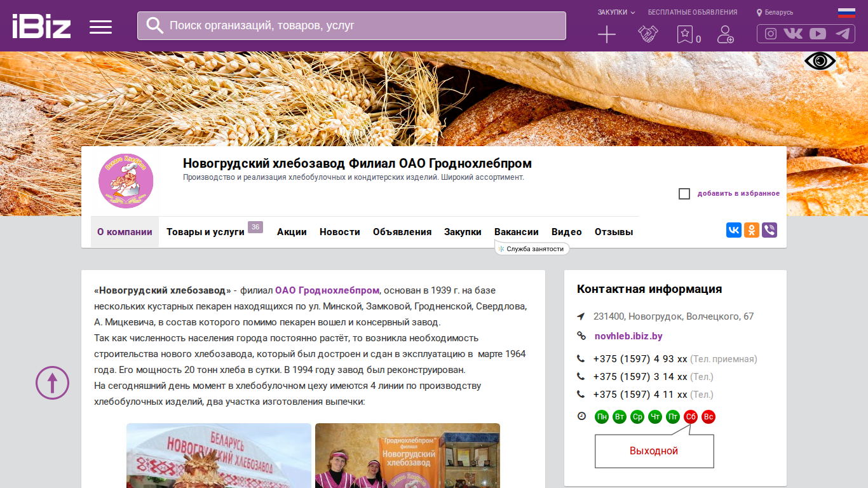Click the 'добавить в избранное' text link
The width and height of the screenshot is (868, 488).
pyautogui.click(x=738, y=194)
